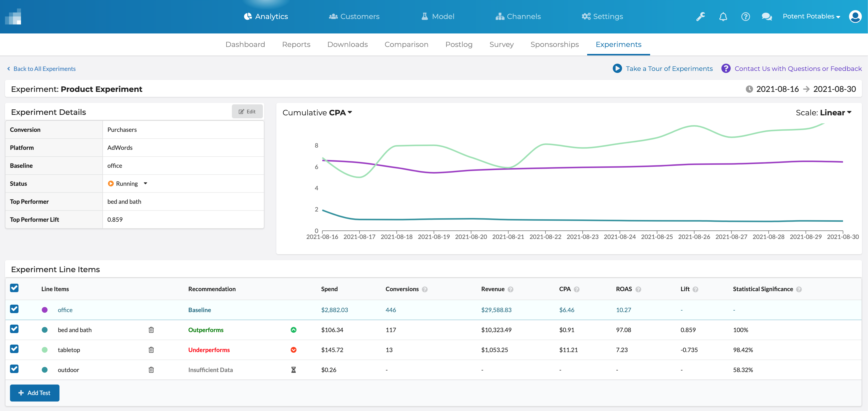Click the Add Test button
This screenshot has height=411, width=868.
coord(35,393)
